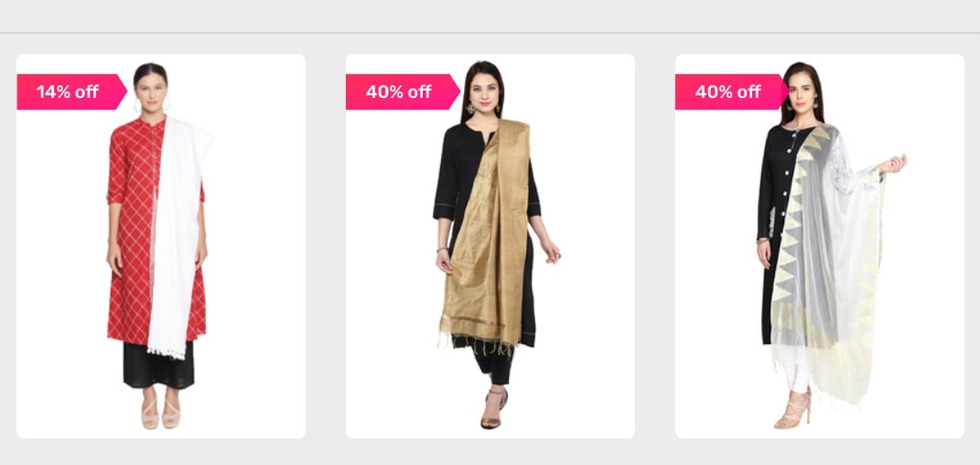Viewport: 980px width, 465px height.
Task: Click the beige sandals in the first product
Action: [x=160, y=413]
